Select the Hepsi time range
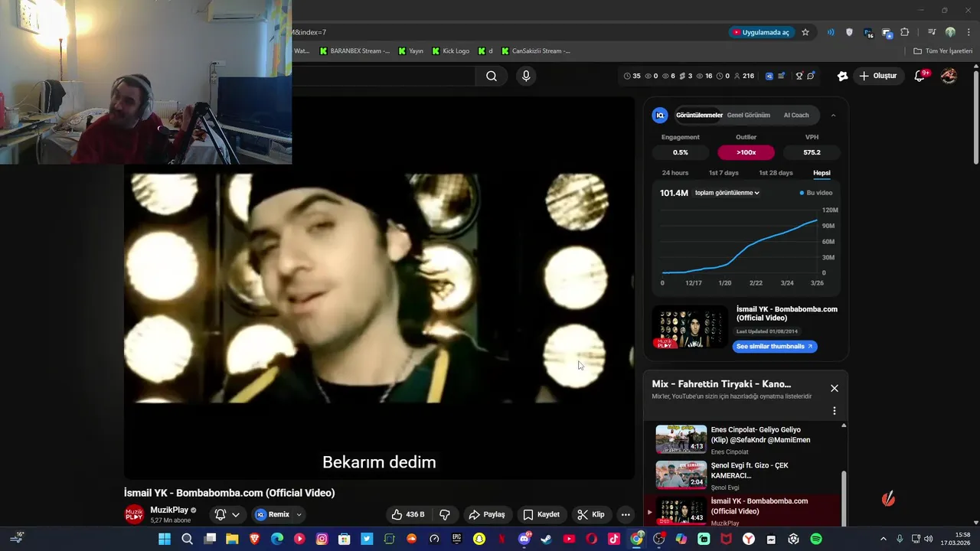980x551 pixels. (822, 173)
